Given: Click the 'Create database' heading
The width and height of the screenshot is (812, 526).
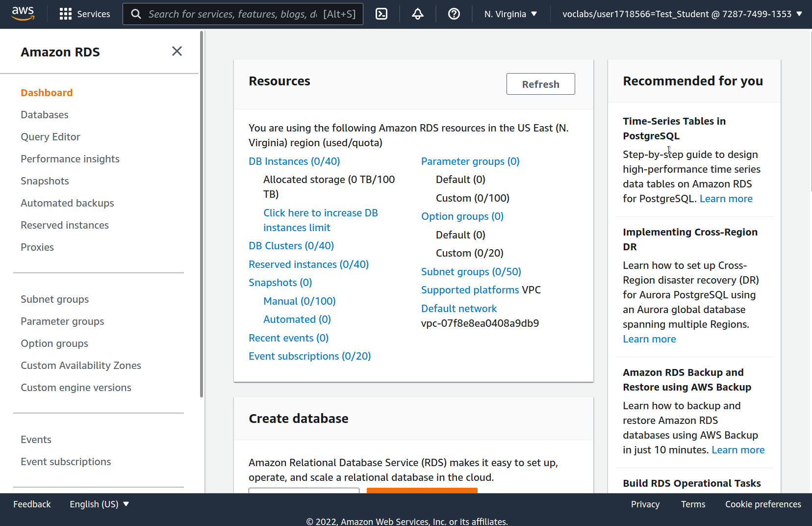Looking at the screenshot, I should [299, 419].
